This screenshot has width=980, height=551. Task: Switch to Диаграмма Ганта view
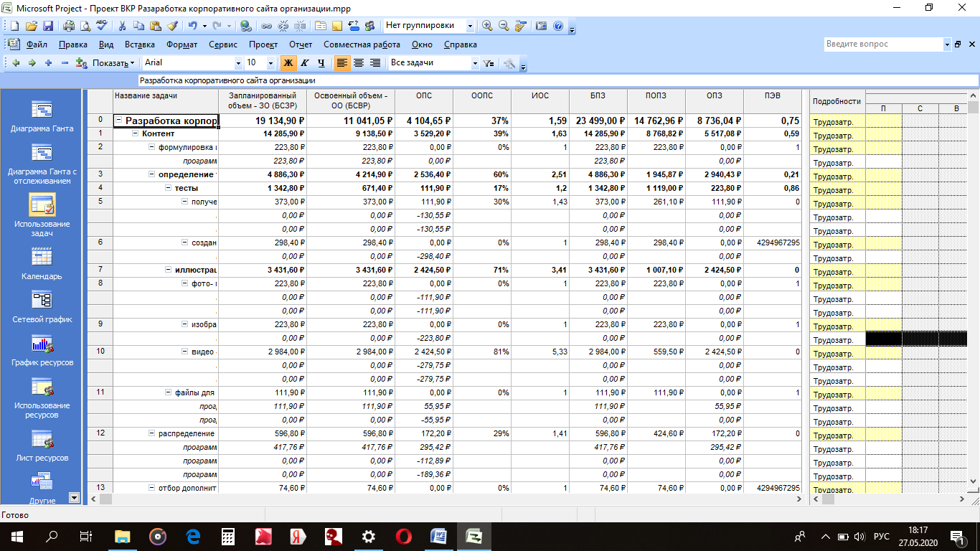pos(42,117)
